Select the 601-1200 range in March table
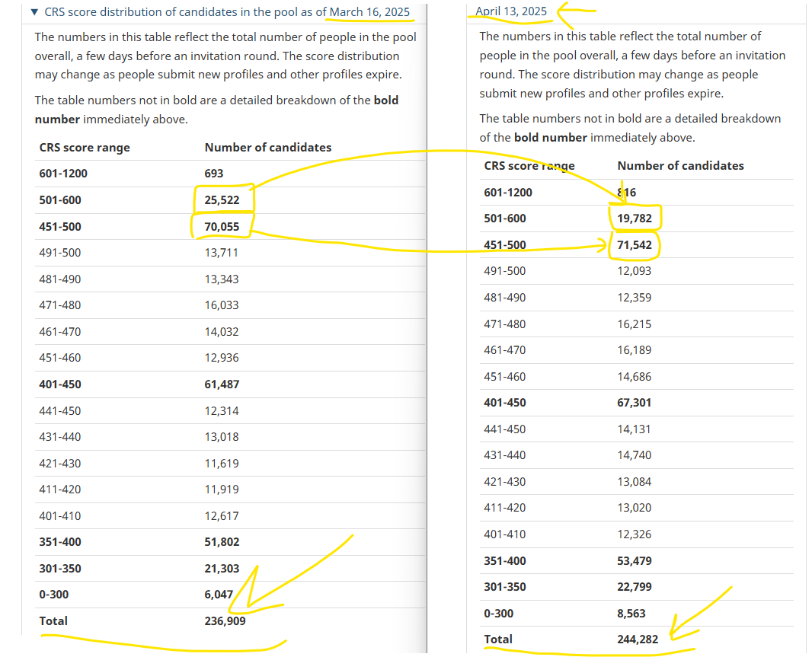This screenshot has height=657, width=812. 63,174
